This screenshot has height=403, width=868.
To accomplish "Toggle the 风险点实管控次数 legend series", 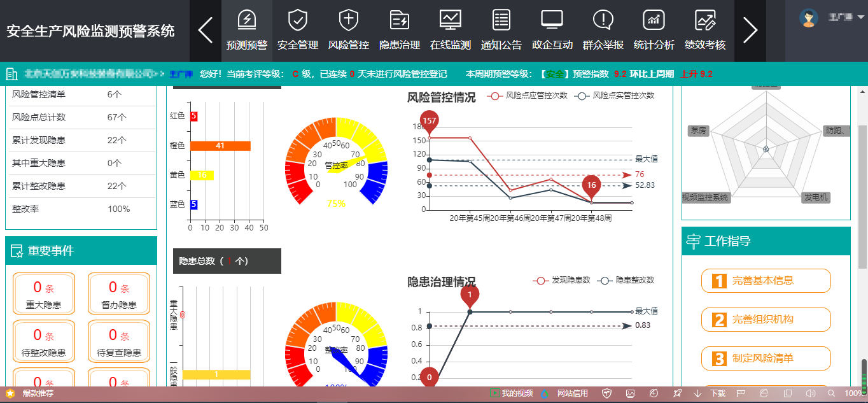I will pos(615,95).
